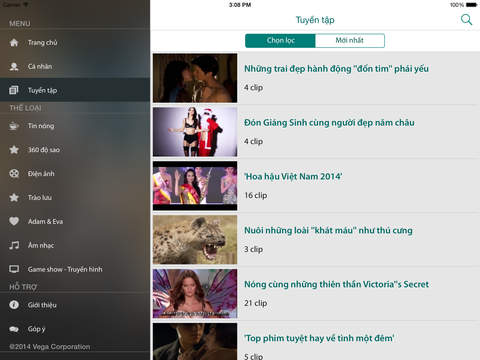Click the Tuyển tập page header title
This screenshot has width=480, height=360.
(x=315, y=20)
